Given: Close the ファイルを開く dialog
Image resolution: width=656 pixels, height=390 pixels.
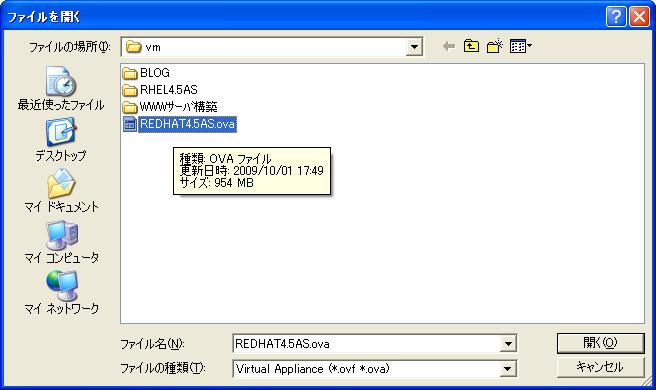Looking at the screenshot, I should click(640, 17).
